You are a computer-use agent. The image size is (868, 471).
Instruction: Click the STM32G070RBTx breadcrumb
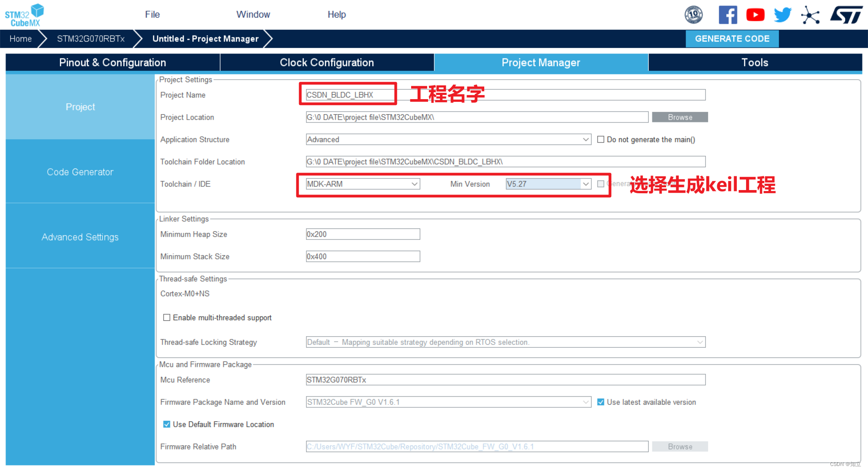[x=91, y=39]
